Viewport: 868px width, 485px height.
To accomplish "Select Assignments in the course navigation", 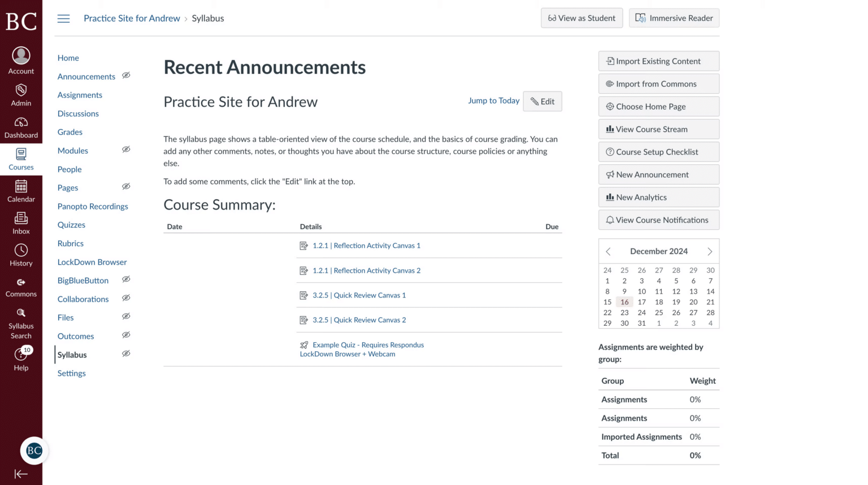I will coord(80,95).
